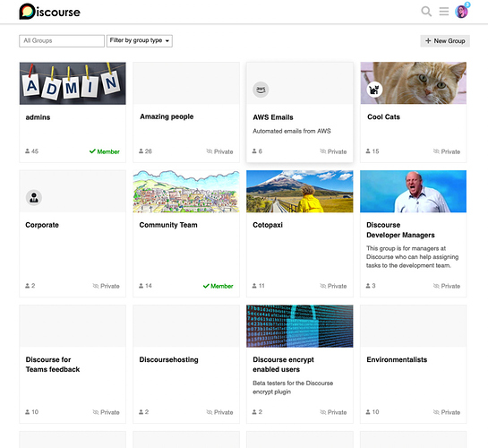488x448 pixels.
Task: Open the AWS Emails group title
Action: [x=273, y=117]
